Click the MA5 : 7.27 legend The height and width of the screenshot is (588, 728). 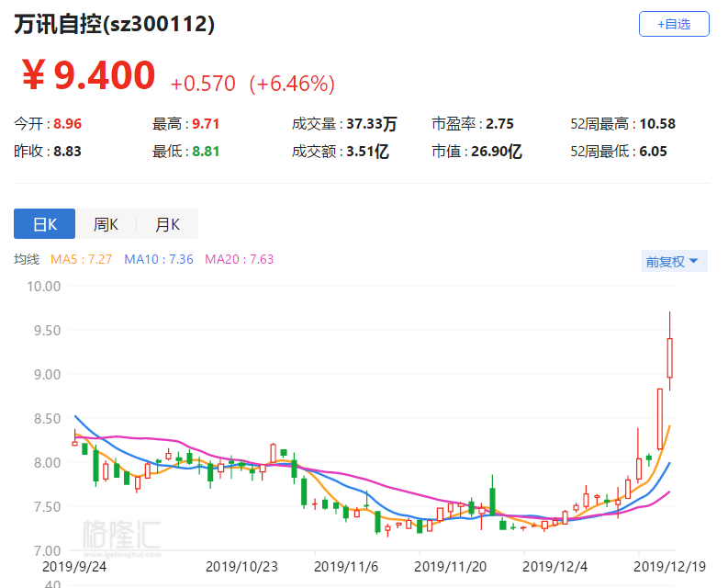82,259
